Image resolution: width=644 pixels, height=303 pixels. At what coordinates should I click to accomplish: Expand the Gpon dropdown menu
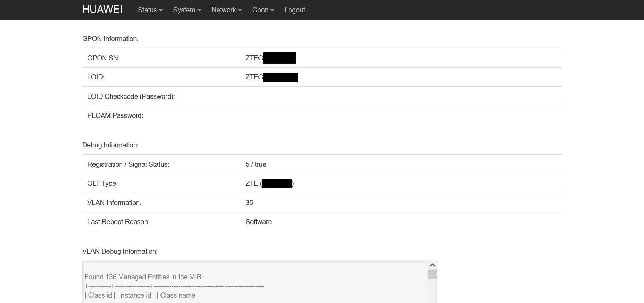[x=263, y=10]
